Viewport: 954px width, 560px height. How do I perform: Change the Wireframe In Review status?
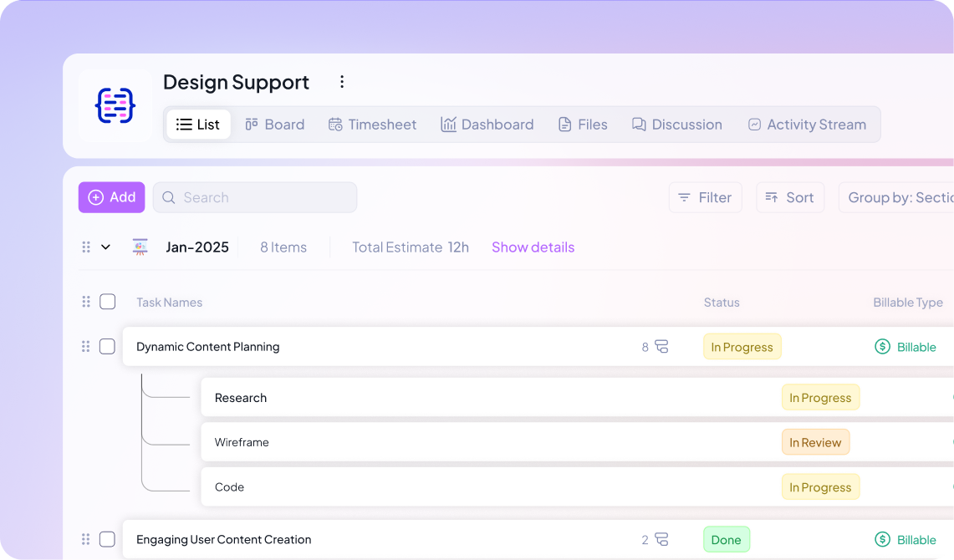point(816,443)
